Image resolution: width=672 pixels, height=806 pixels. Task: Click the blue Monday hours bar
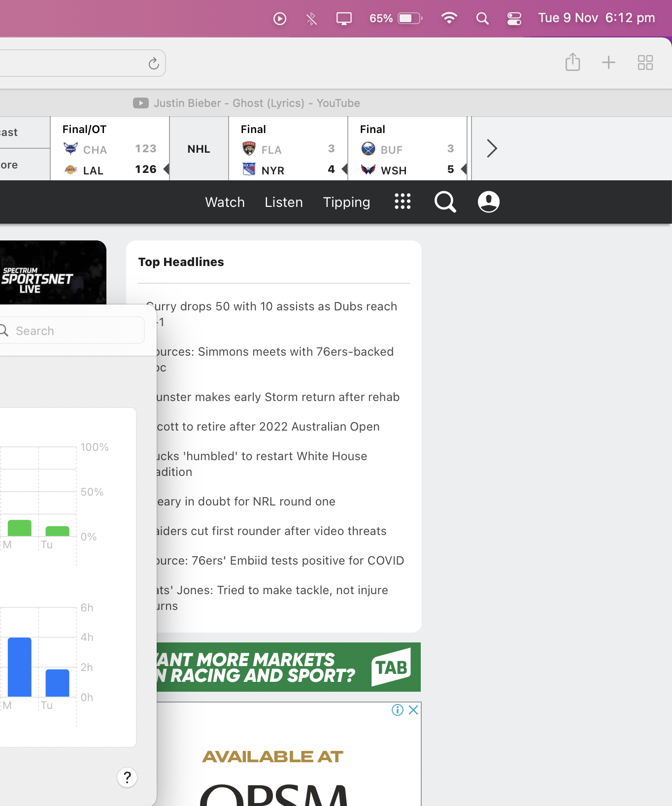20,667
